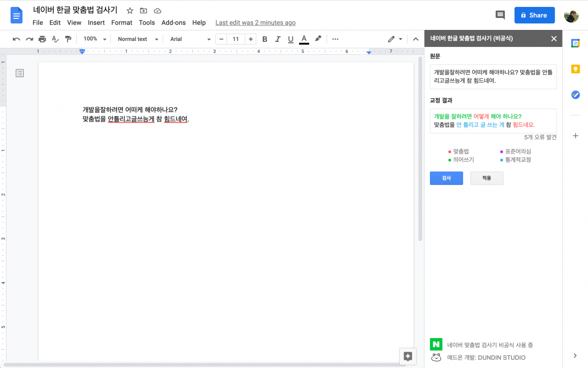Hide the menus with the chevron
The image size is (588, 368).
416,39
